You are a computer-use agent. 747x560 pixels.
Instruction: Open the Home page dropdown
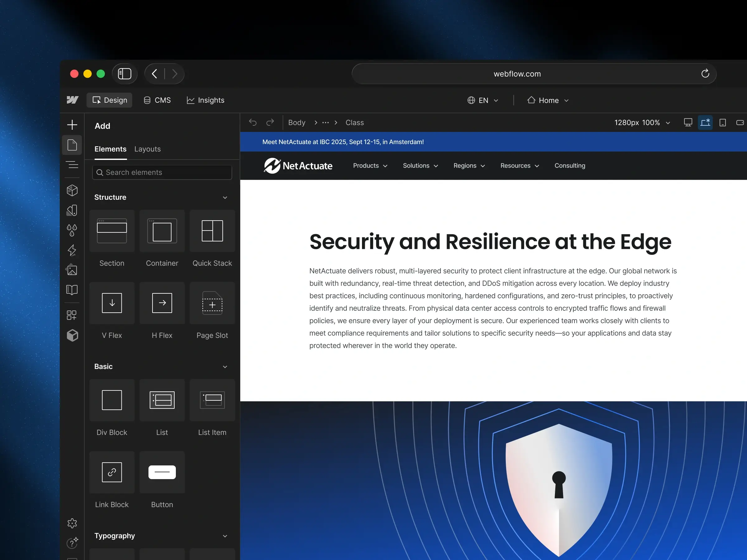tap(548, 100)
